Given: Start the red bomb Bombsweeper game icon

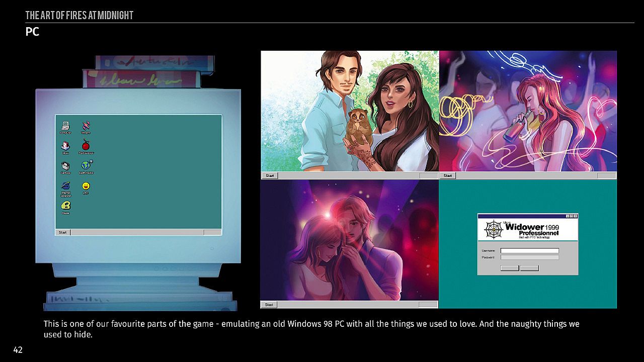Looking at the screenshot, I should (x=86, y=147).
